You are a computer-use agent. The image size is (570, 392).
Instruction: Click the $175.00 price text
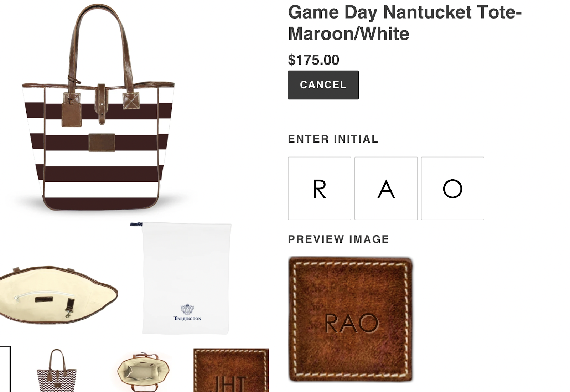click(x=313, y=60)
